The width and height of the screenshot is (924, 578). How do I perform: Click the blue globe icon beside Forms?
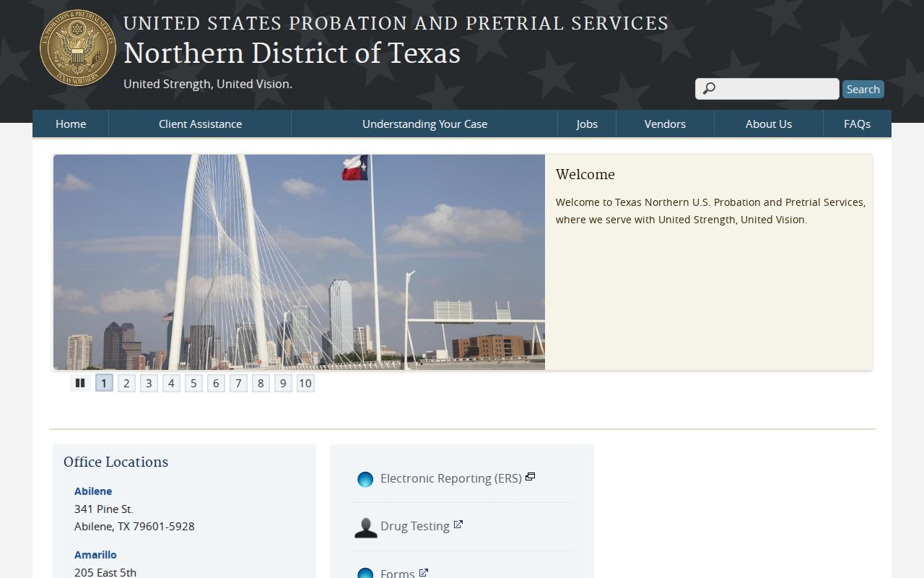(x=365, y=574)
